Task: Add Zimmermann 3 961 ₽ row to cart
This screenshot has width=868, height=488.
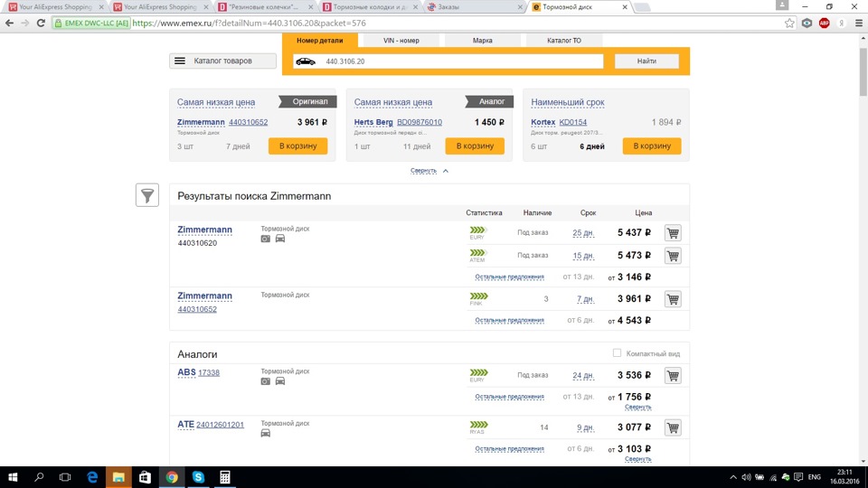Action: point(673,299)
